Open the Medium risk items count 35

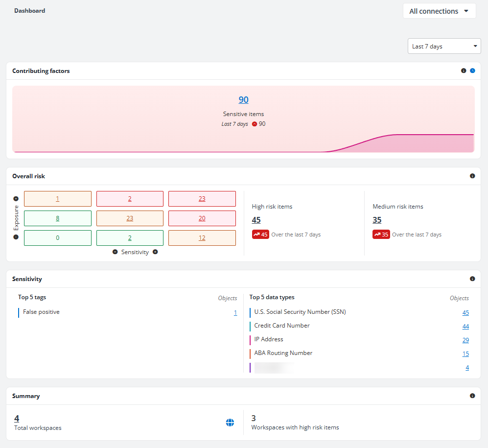click(377, 220)
